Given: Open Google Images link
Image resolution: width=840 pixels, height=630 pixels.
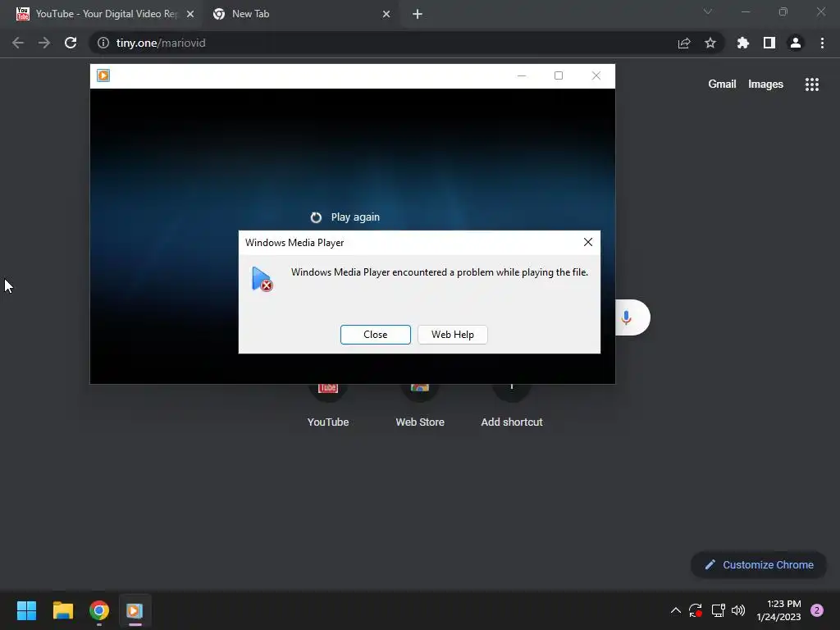Looking at the screenshot, I should 765,84.
